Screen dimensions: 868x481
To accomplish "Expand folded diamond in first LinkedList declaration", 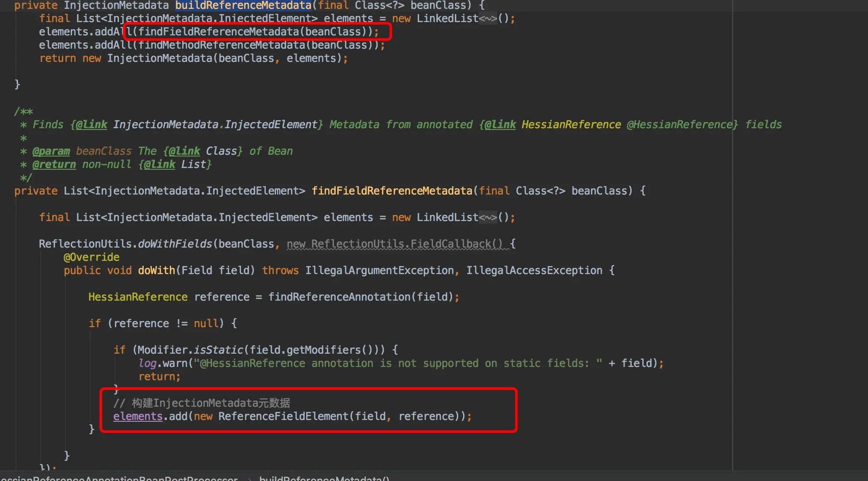I will point(488,19).
